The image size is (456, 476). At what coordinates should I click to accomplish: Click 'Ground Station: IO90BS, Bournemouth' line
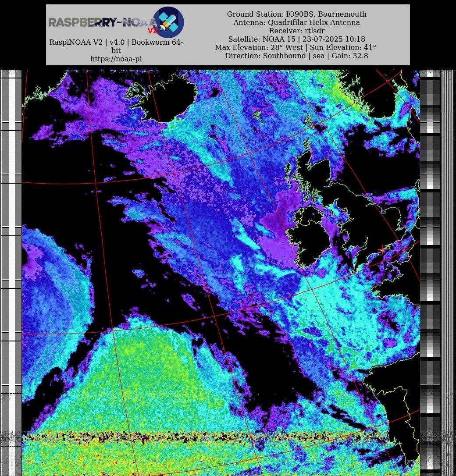click(296, 14)
